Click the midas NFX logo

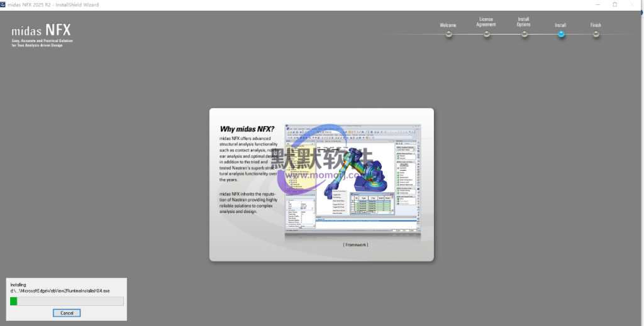click(x=42, y=31)
